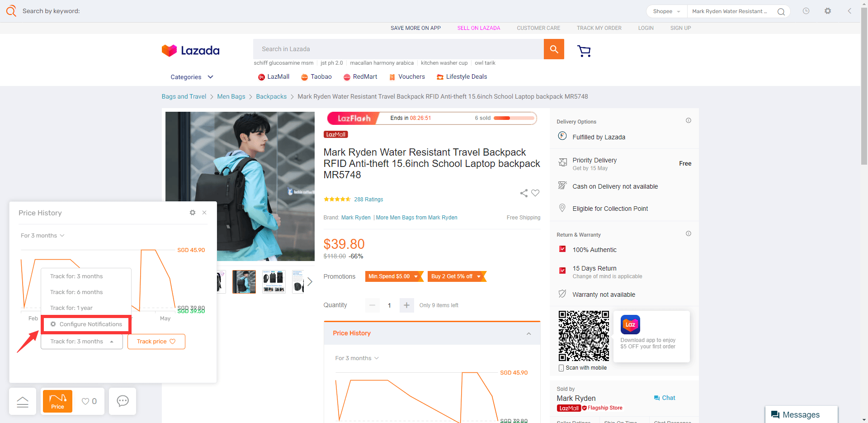Collapse the top toolbar with left chevron
868x423 pixels.
(x=849, y=11)
